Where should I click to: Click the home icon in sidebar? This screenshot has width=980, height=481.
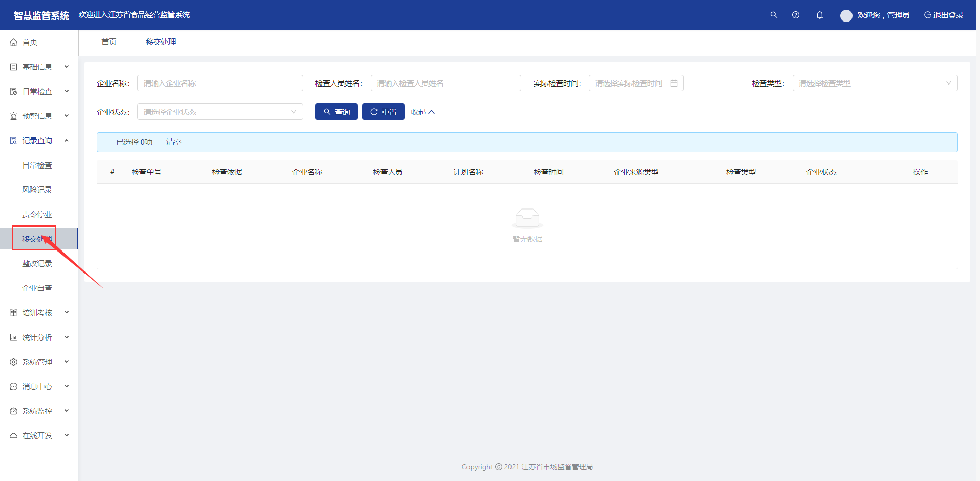[14, 43]
